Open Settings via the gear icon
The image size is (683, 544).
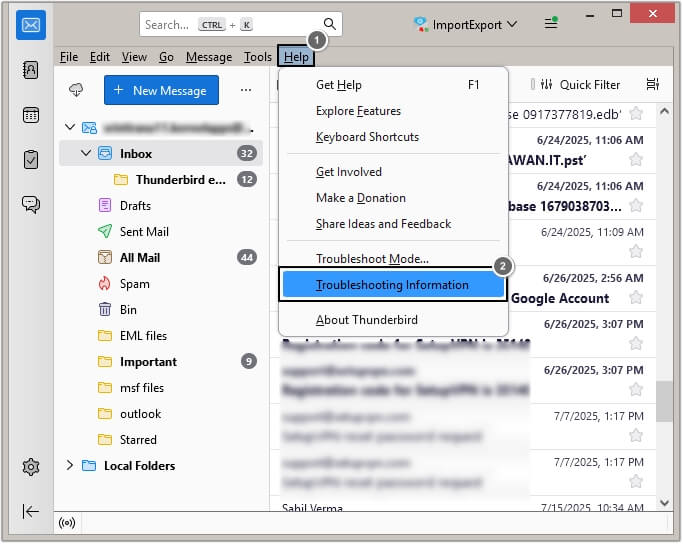point(31,467)
